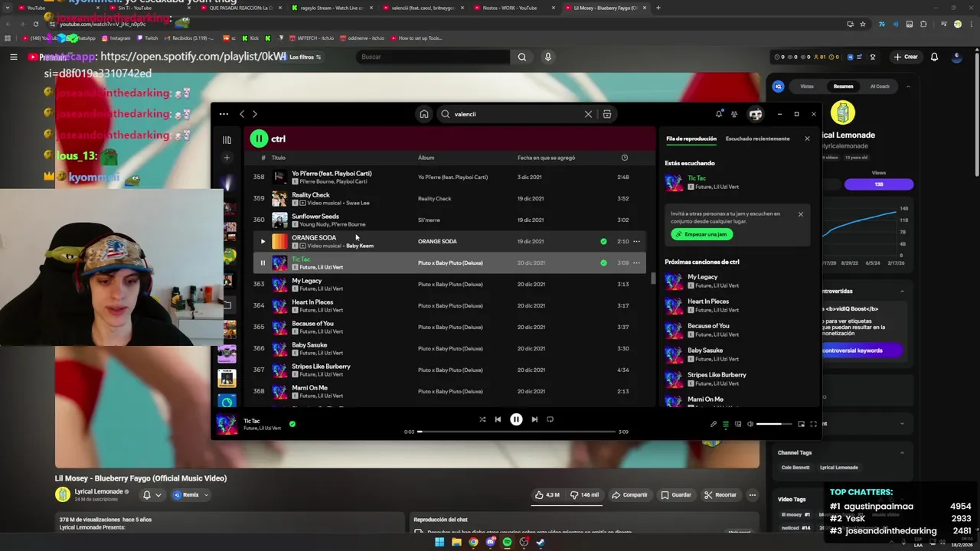The height and width of the screenshot is (551, 980).
Task: Click the Spotify Home icon
Action: pos(423,114)
